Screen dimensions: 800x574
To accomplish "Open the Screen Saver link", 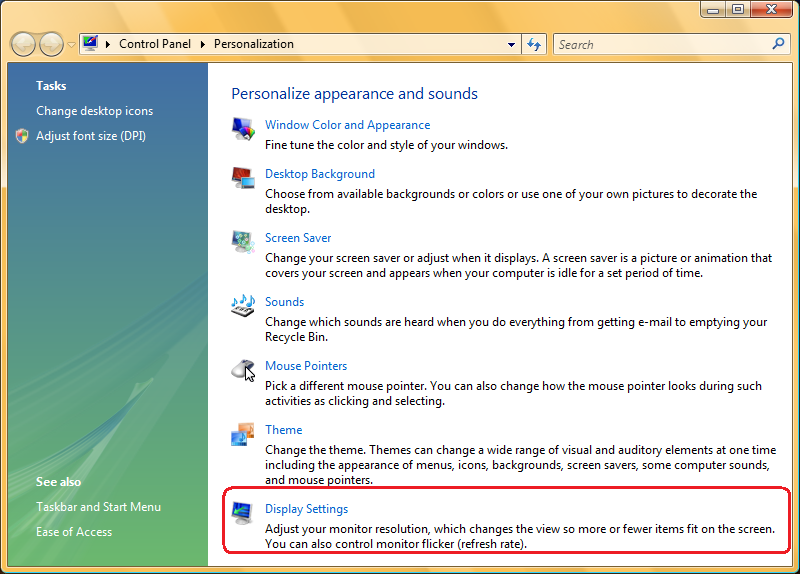I will click(x=298, y=238).
